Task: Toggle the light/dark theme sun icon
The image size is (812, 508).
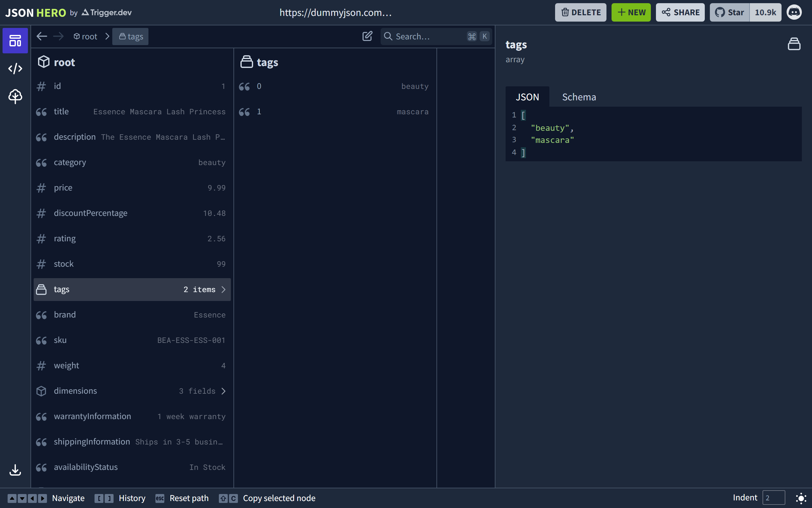Action: (801, 498)
